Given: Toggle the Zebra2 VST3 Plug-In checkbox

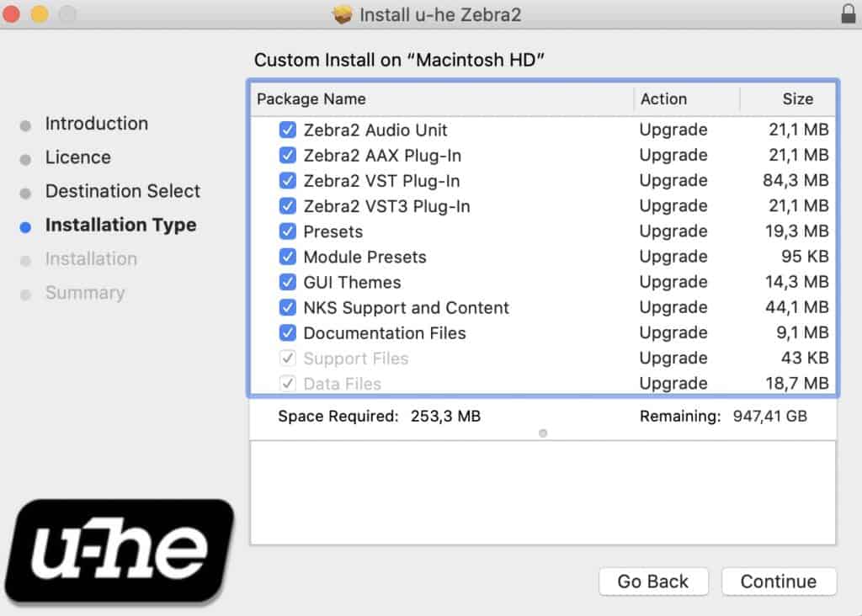Looking at the screenshot, I should click(x=288, y=205).
